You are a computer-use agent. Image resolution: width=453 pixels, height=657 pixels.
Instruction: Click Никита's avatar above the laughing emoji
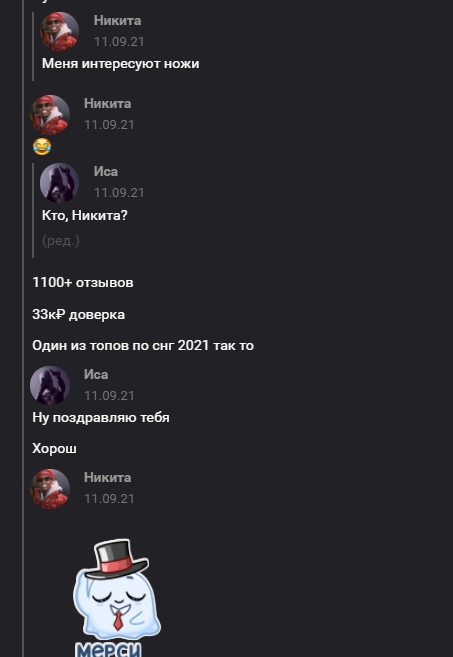tap(49, 114)
